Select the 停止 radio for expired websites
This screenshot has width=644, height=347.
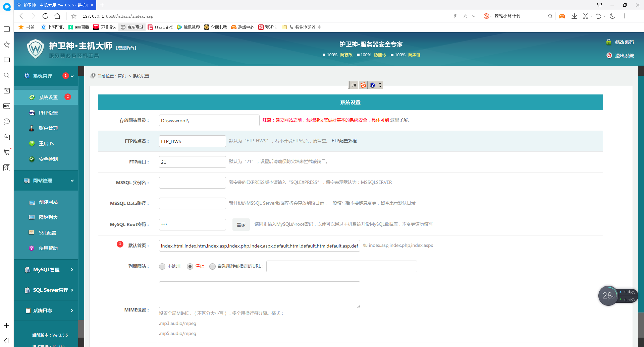tap(190, 266)
